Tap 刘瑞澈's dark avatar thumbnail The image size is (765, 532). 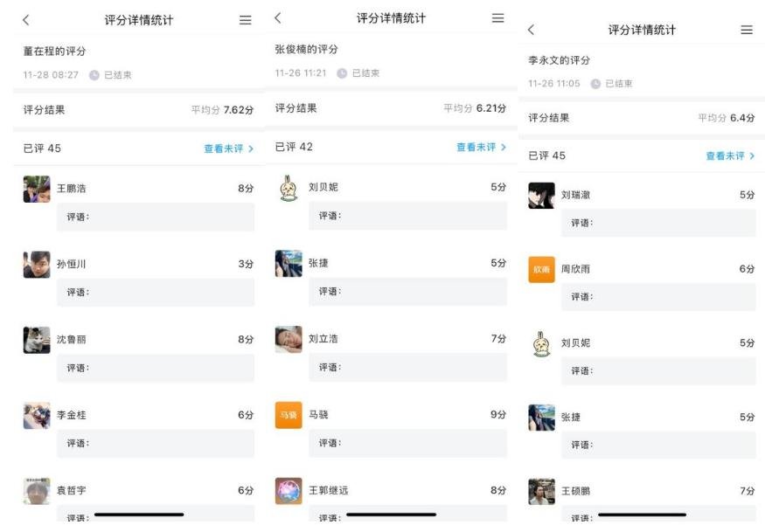coord(542,195)
